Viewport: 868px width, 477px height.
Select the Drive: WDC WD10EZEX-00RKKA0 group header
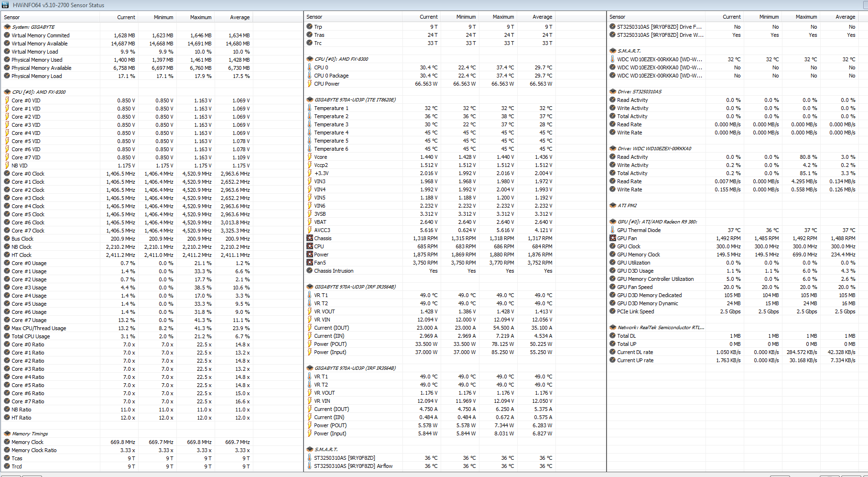pyautogui.click(x=654, y=148)
